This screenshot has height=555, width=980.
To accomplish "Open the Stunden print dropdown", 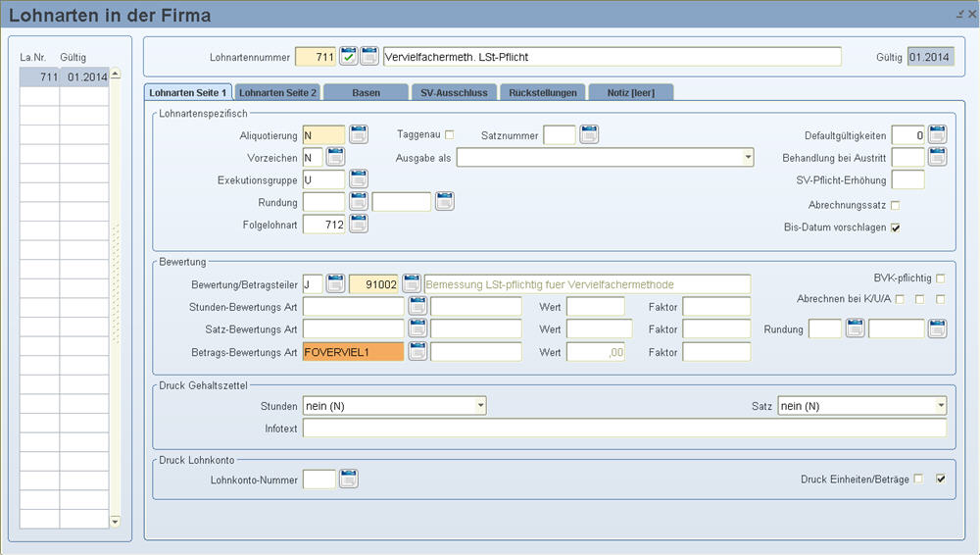I will [x=480, y=405].
